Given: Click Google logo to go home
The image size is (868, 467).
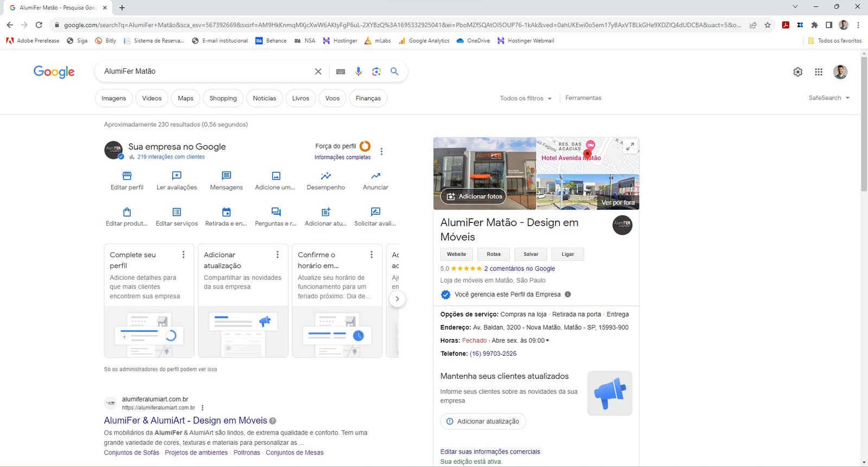Looking at the screenshot, I should (x=54, y=72).
